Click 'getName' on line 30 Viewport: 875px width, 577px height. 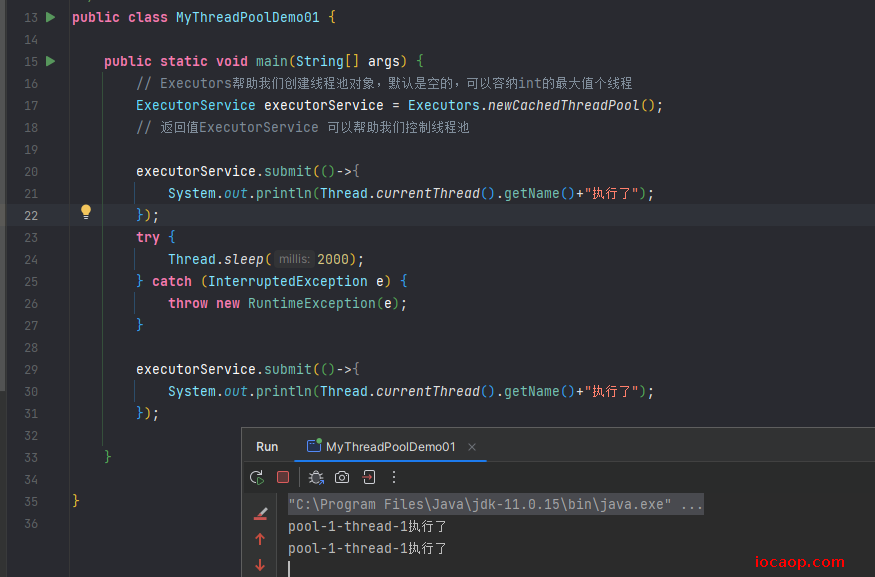(531, 392)
